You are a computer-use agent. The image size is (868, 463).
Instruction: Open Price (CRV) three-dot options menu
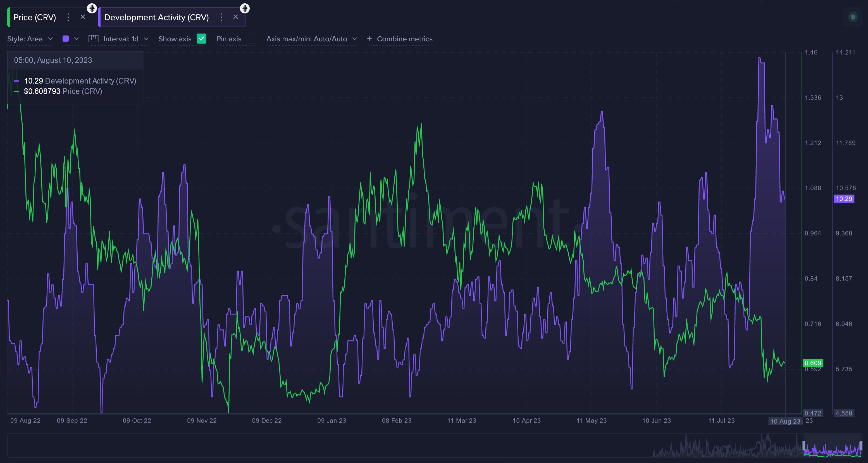tap(68, 17)
